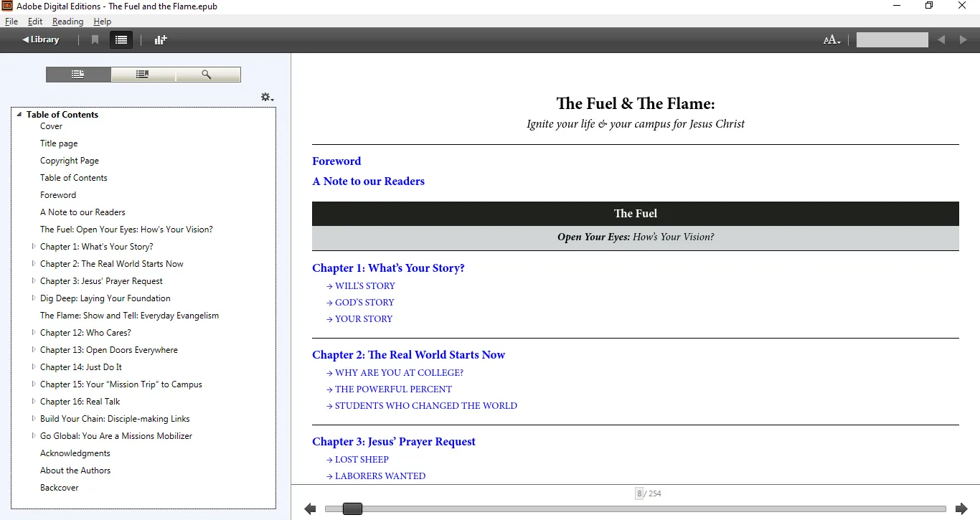Expand Chapter 12: Who Cares?

click(33, 333)
